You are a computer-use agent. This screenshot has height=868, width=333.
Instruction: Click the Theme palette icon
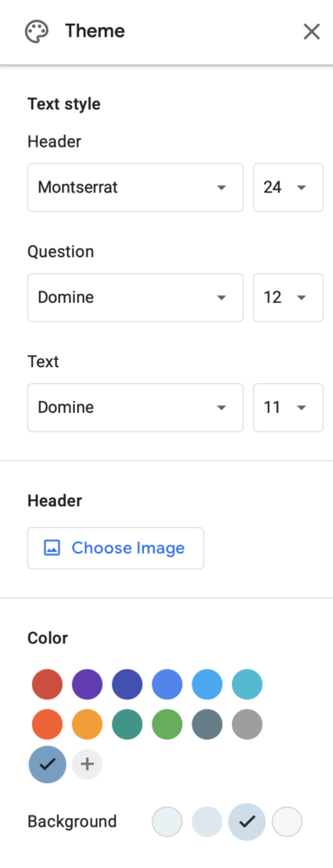click(x=36, y=31)
